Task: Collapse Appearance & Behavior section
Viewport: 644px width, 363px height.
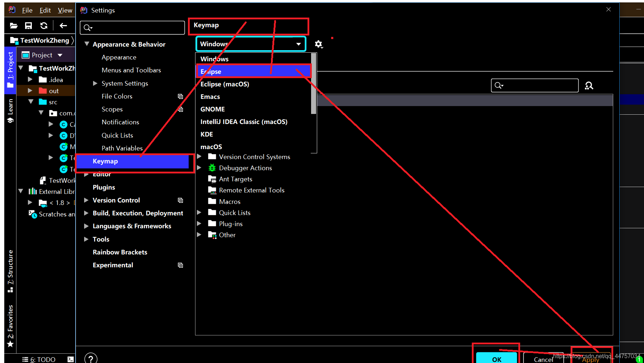Action: point(87,44)
